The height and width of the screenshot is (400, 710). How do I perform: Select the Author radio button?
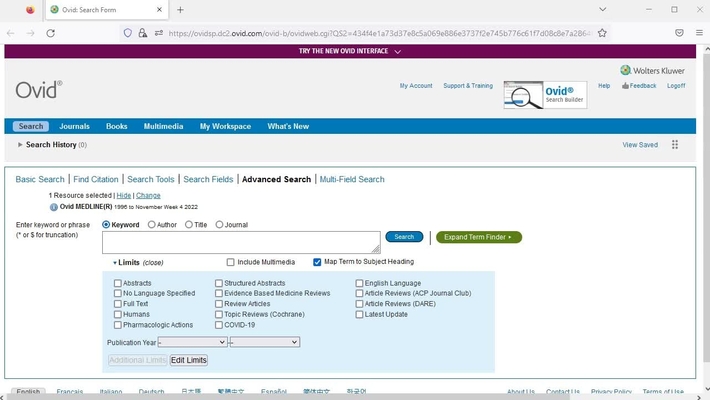tap(151, 225)
